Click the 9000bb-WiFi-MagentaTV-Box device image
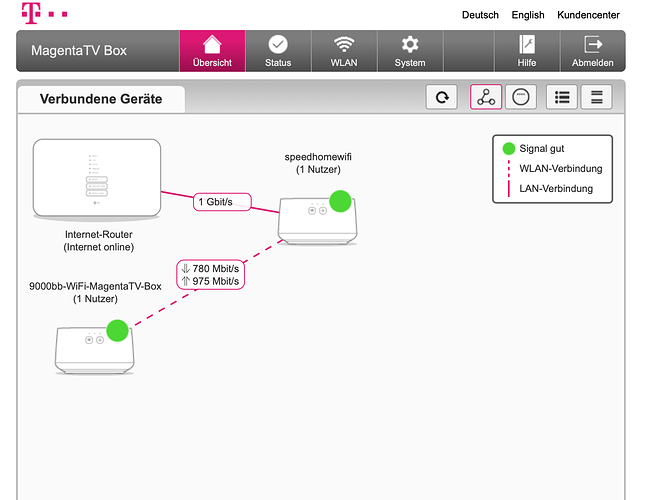This screenshot has width=647, height=500. click(94, 350)
